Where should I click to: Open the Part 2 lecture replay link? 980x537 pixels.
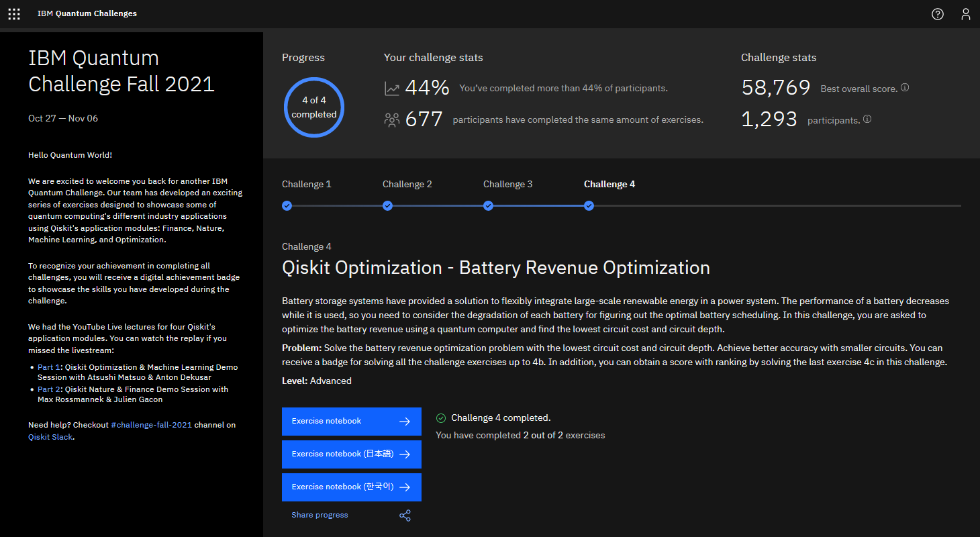(48, 389)
